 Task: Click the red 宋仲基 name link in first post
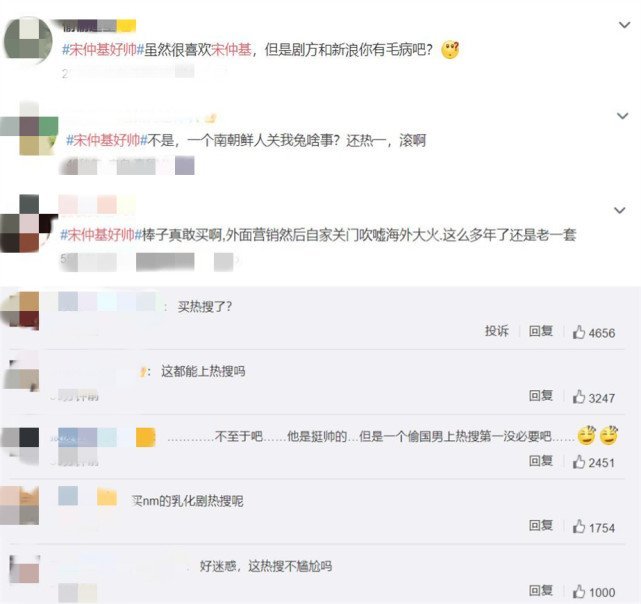click(x=231, y=50)
